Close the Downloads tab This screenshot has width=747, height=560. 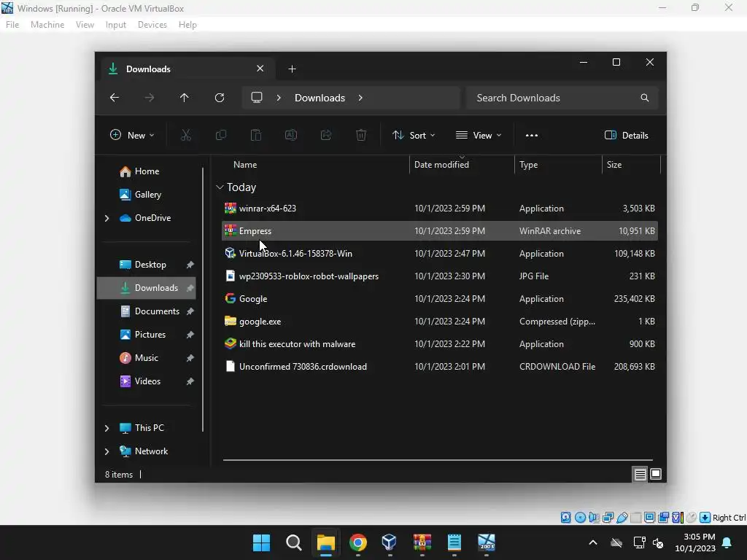(260, 69)
